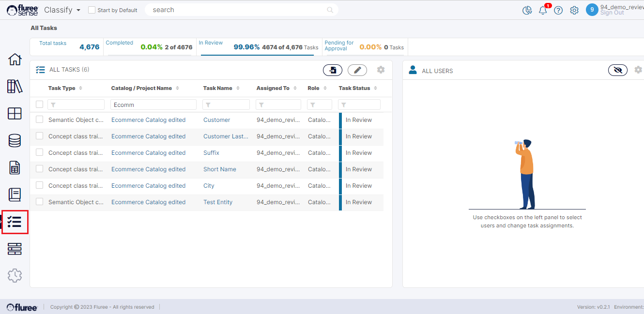Select the Customer task row checkbox
The width and height of the screenshot is (644, 314).
(x=40, y=120)
